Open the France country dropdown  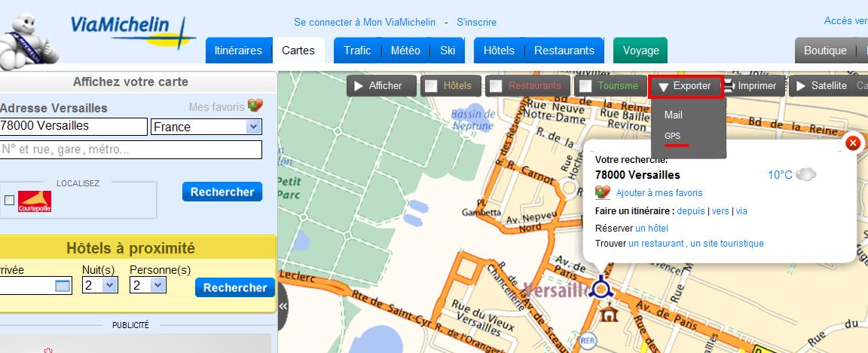253,127
